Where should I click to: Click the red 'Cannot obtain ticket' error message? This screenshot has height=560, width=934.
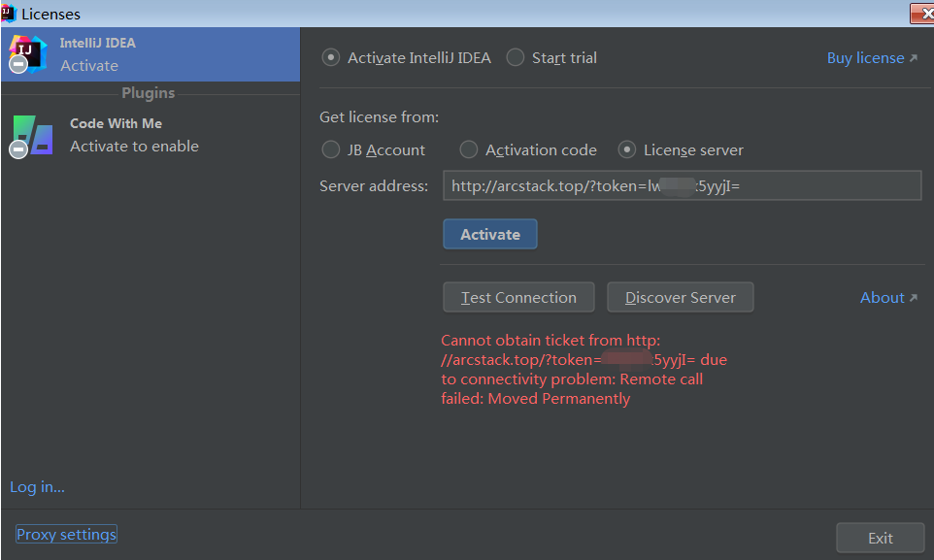(x=584, y=370)
